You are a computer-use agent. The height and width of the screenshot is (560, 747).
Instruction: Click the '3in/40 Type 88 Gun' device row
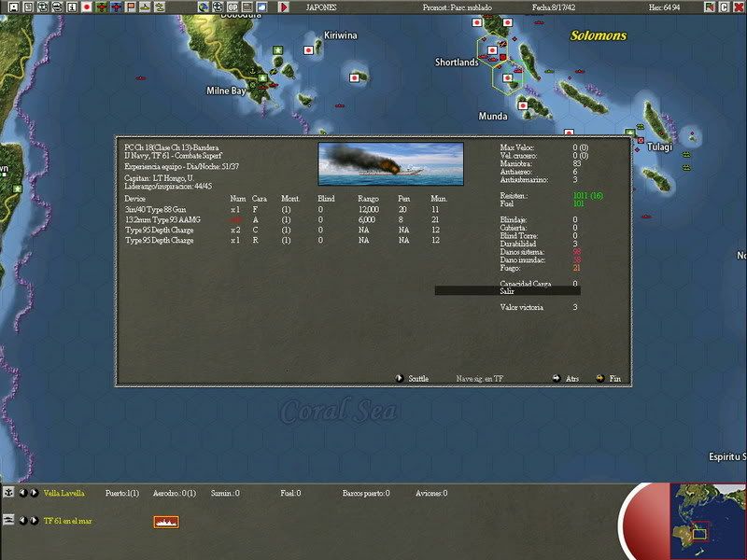[x=286, y=209]
